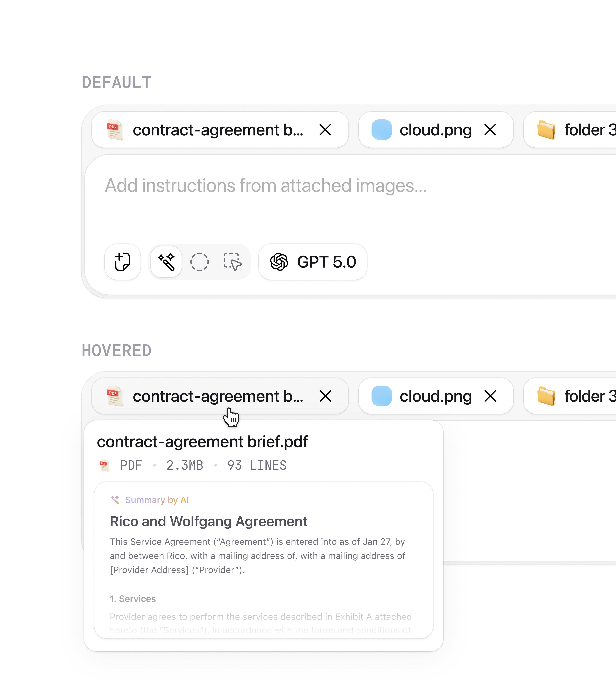Click the PDF icon in hovered attachment chip
This screenshot has height=693, width=616.
pos(115,396)
